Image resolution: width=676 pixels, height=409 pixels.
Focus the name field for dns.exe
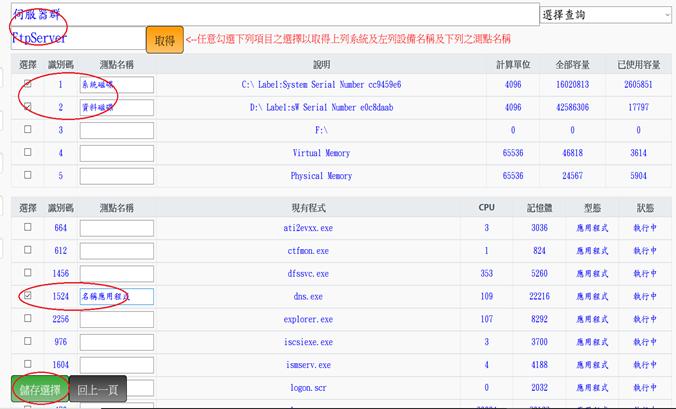(116, 296)
